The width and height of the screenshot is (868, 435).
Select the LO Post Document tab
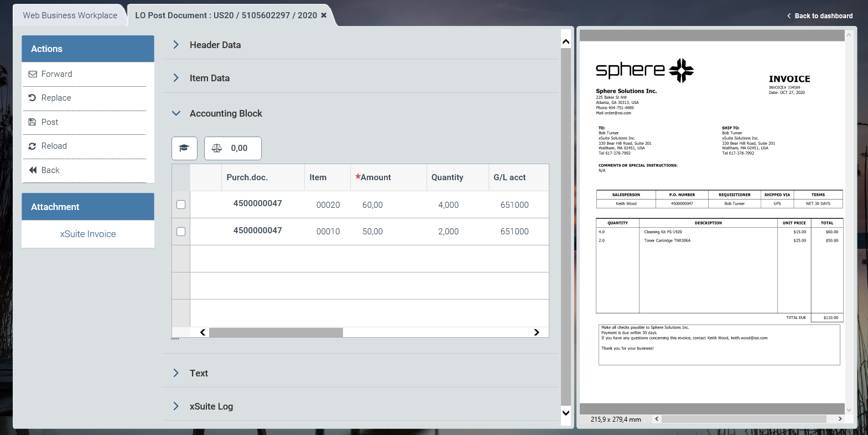(226, 15)
